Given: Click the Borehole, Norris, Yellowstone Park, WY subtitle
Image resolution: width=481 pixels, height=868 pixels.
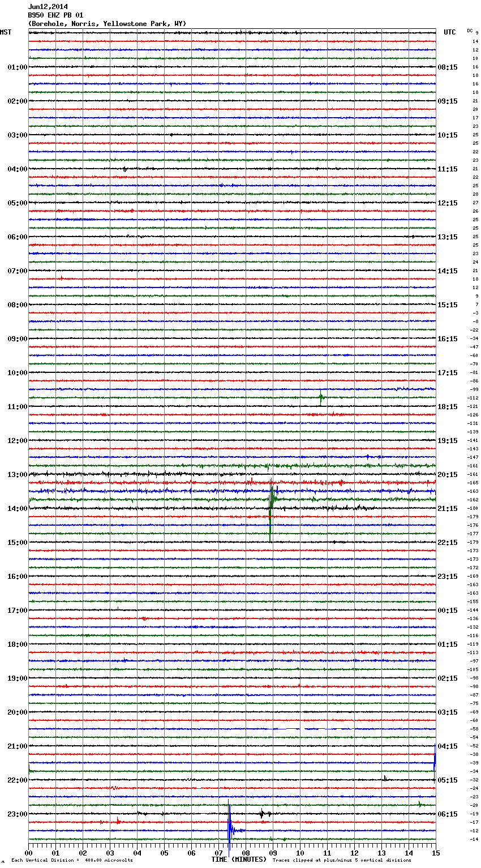Looking at the screenshot, I should click(x=107, y=24).
